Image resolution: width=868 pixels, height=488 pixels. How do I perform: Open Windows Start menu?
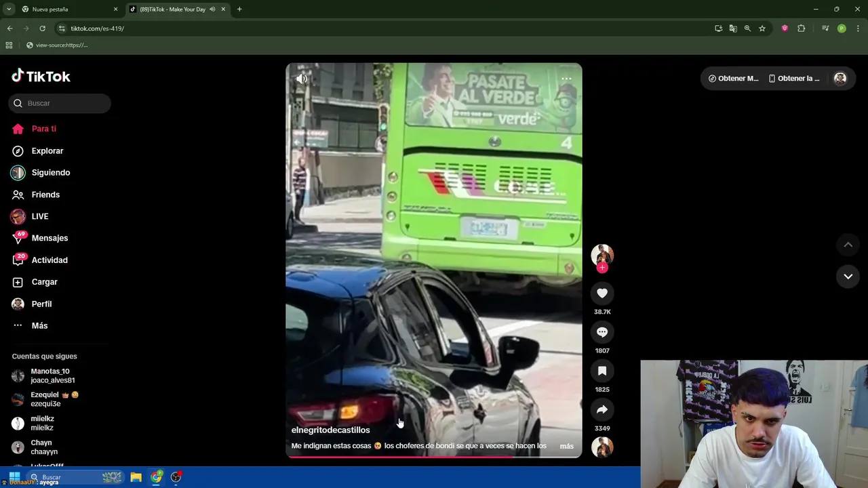click(14, 477)
